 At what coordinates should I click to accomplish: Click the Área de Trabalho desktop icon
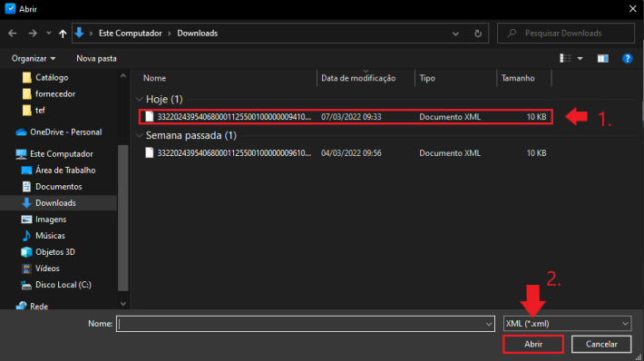(x=26, y=170)
